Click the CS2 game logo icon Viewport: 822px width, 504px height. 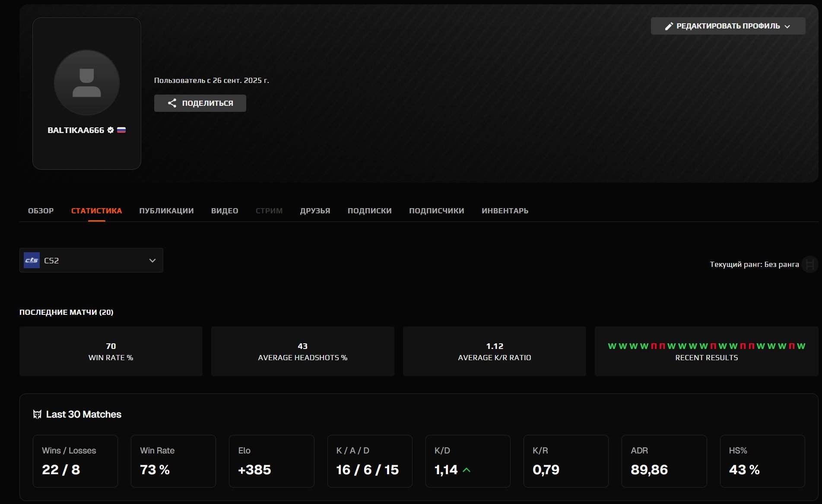tap(32, 260)
